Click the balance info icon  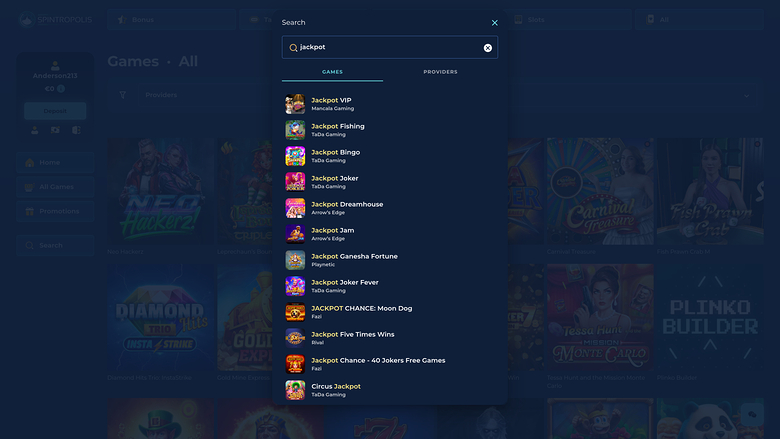[61, 88]
